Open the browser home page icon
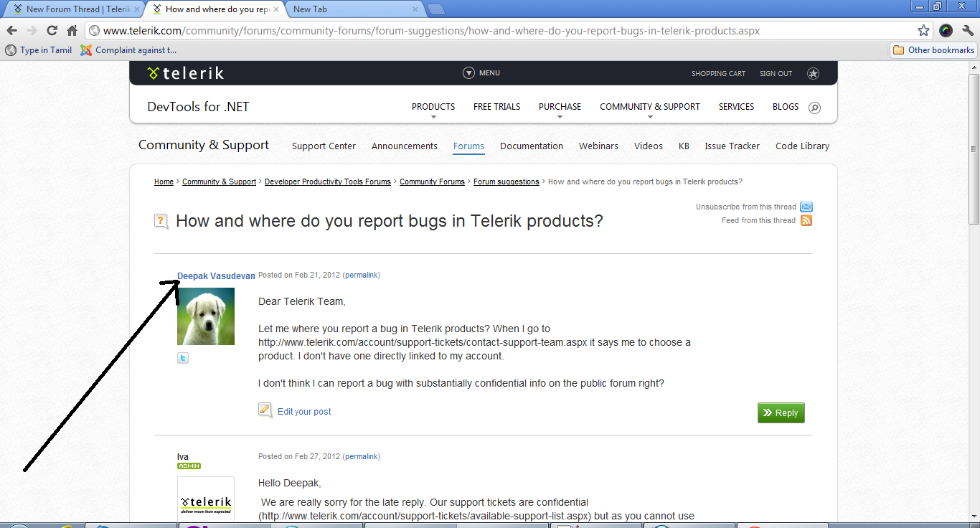The width and height of the screenshot is (980, 528). coord(72,31)
